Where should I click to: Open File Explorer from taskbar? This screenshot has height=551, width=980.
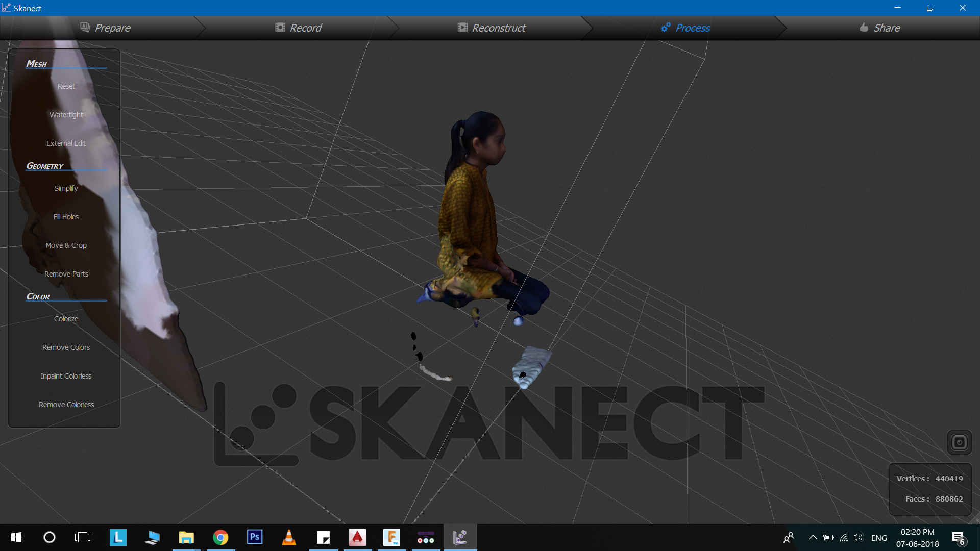(186, 537)
